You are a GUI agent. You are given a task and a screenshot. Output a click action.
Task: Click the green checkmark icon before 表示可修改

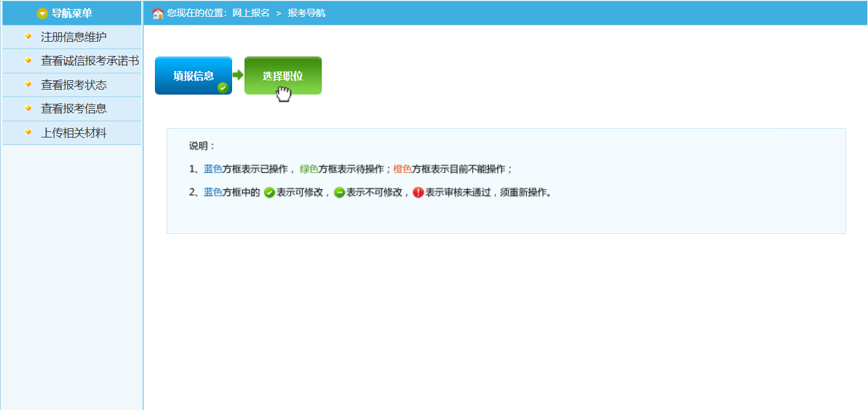point(269,193)
